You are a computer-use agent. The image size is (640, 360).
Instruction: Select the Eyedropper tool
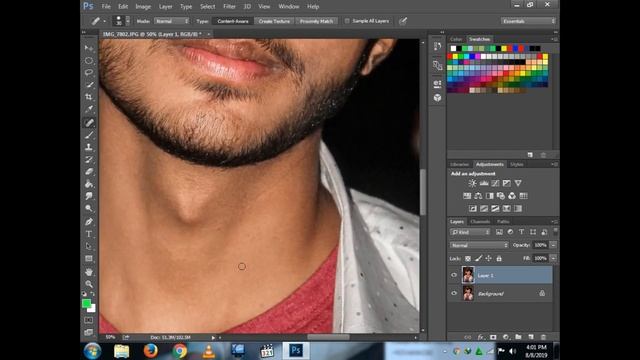tap(89, 109)
